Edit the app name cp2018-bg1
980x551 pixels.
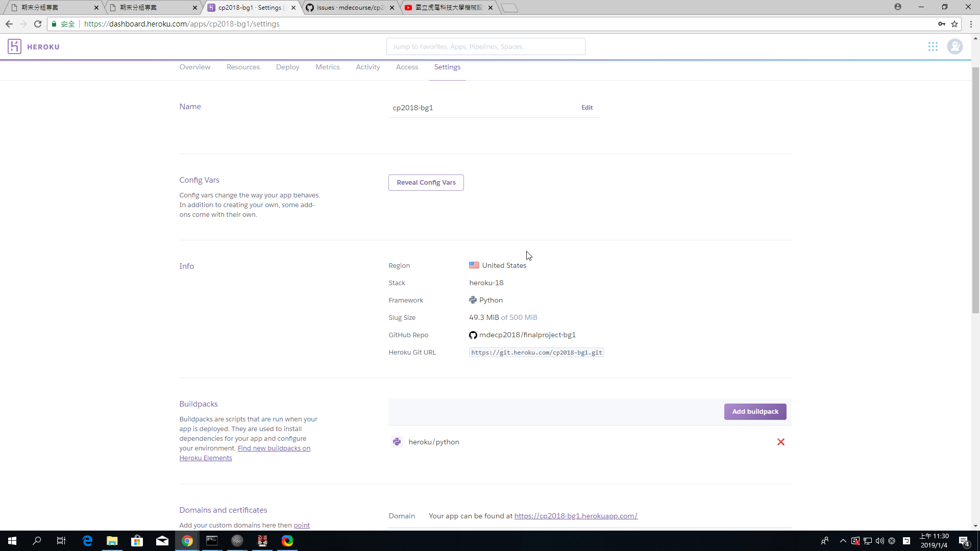pyautogui.click(x=587, y=108)
